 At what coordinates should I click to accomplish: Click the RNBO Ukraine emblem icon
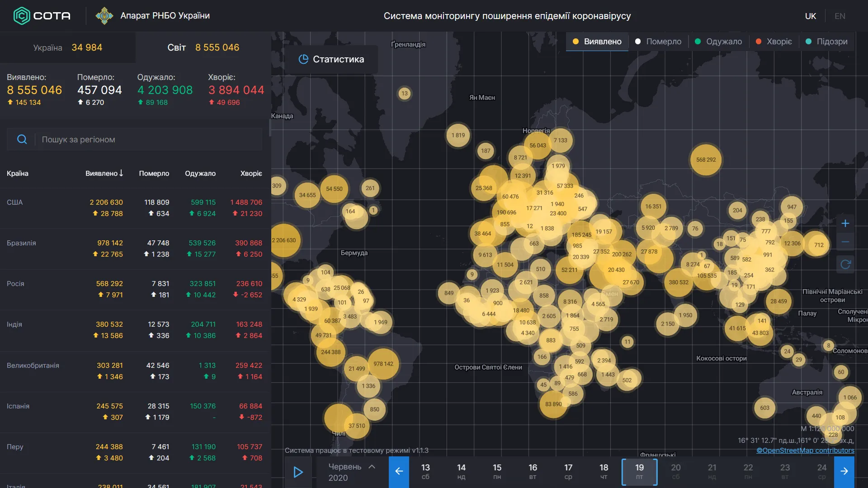point(104,16)
